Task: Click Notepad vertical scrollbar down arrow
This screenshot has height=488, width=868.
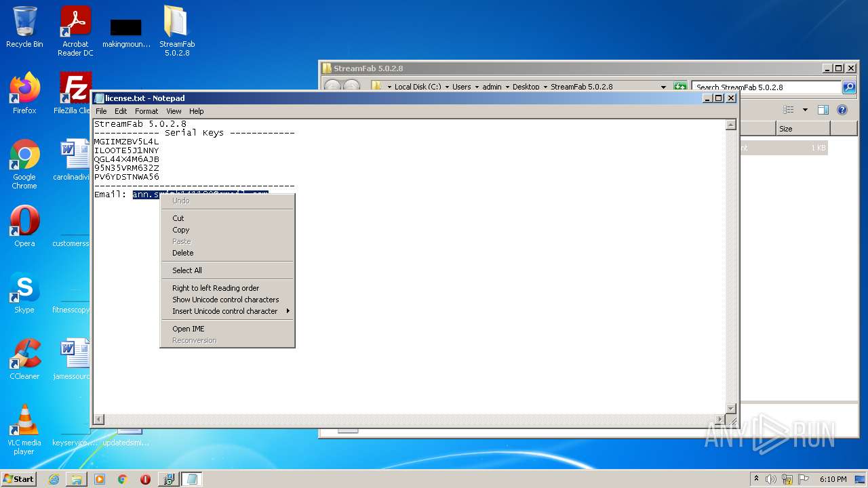Action: (x=731, y=408)
